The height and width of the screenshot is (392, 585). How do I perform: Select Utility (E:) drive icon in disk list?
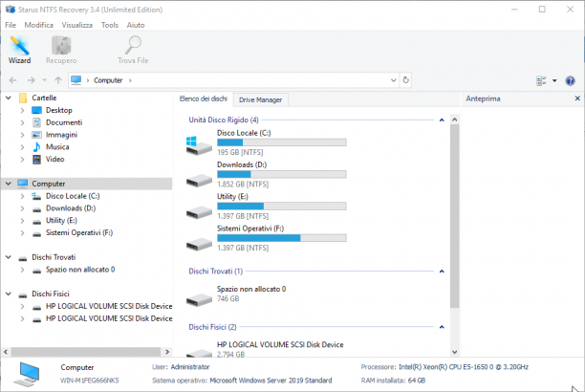point(199,212)
